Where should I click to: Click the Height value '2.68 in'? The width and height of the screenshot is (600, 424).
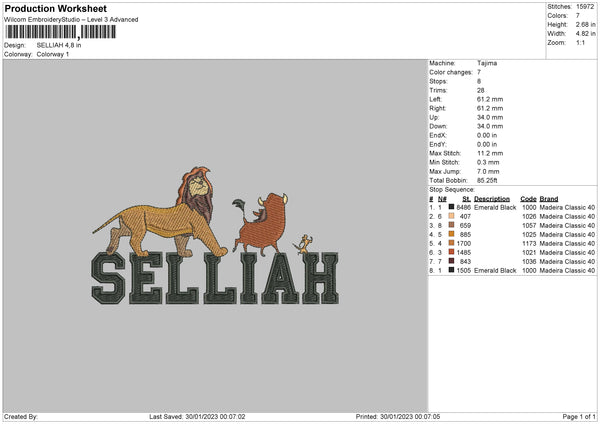[x=585, y=24]
